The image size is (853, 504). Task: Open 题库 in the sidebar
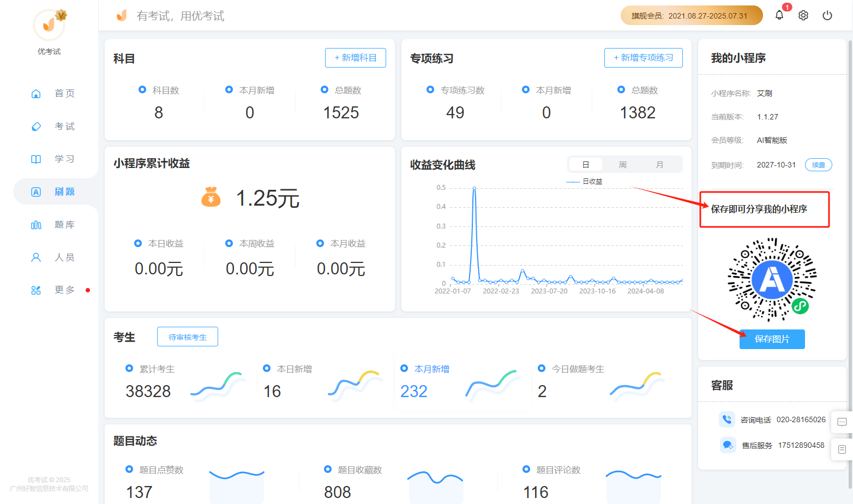tap(64, 225)
